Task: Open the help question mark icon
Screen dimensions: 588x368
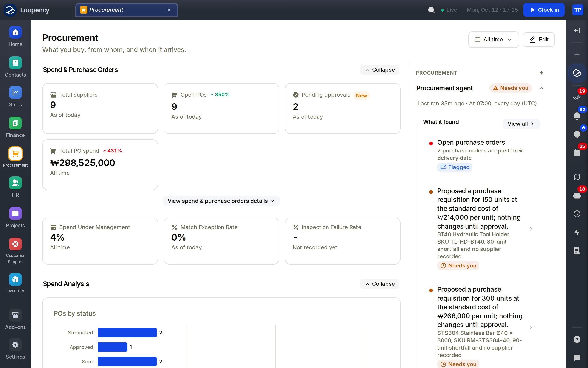Action: (x=577, y=339)
